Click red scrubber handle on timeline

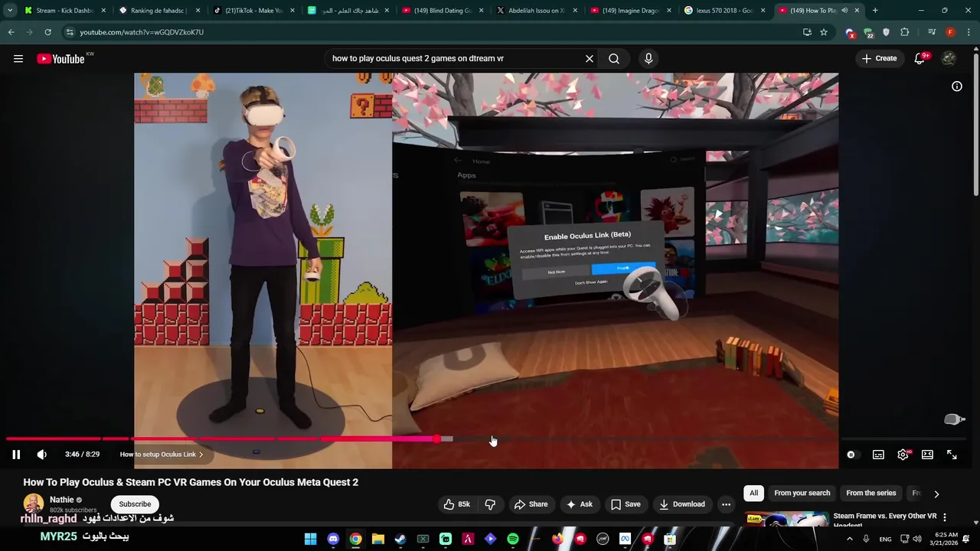436,439
